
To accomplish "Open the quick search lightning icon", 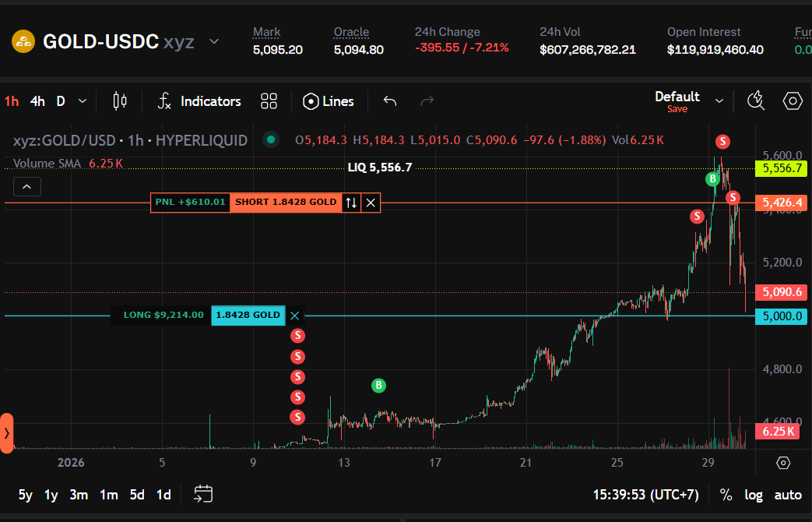I will click(x=756, y=101).
